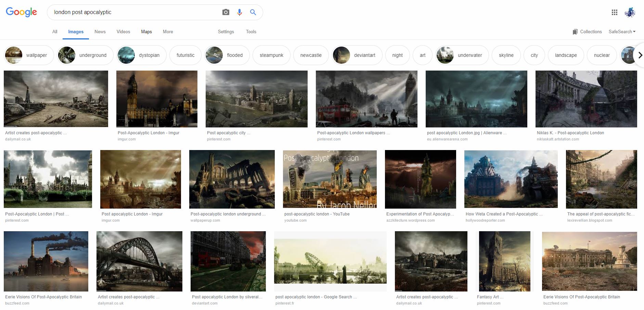The image size is (644, 310).
Task: Open the 'Post apocalyptic city' pinterest thumbnail
Action: 257,99
